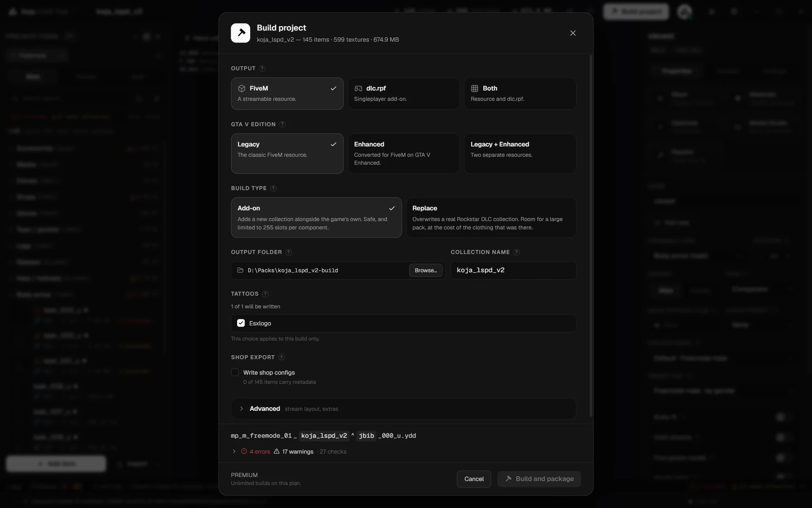Image resolution: width=812 pixels, height=508 pixels.
Task: Close the Build project dialog
Action: click(573, 33)
